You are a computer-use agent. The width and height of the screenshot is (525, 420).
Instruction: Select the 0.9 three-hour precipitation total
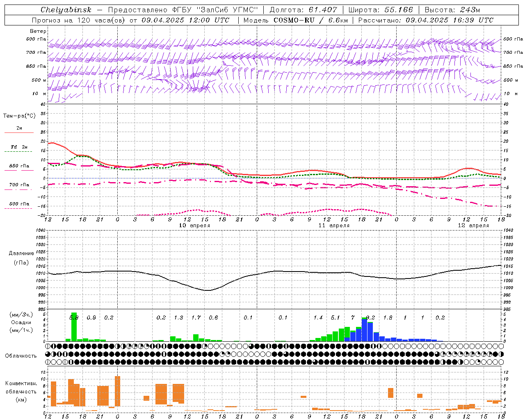tap(91, 318)
